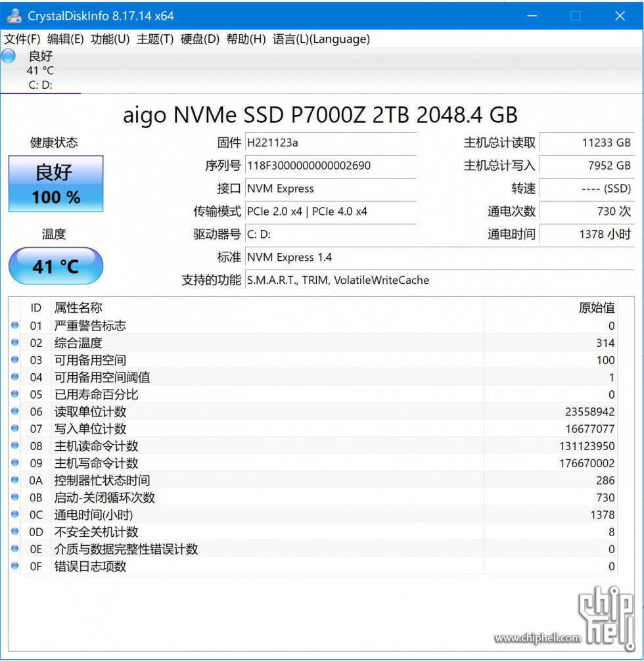644x661 pixels.
Task: Click the status dot for row 0E 介质与数据完整性错误计数
Action: (x=14, y=549)
